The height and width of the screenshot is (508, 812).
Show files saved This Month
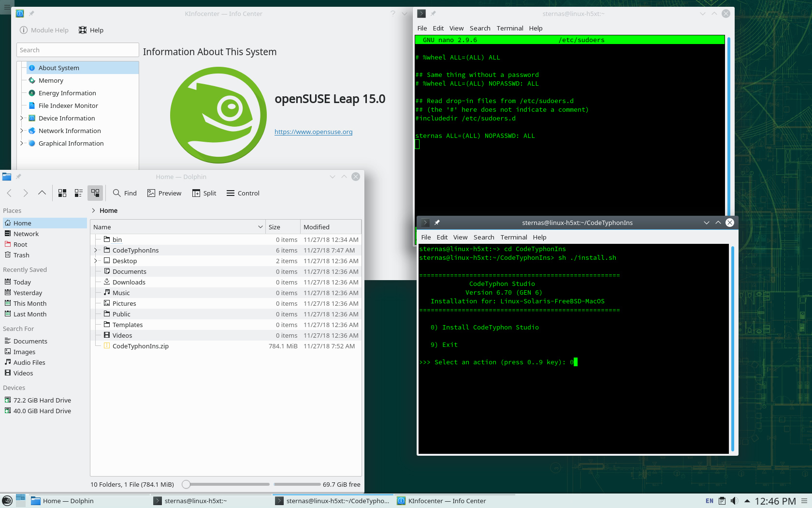(x=45, y=303)
